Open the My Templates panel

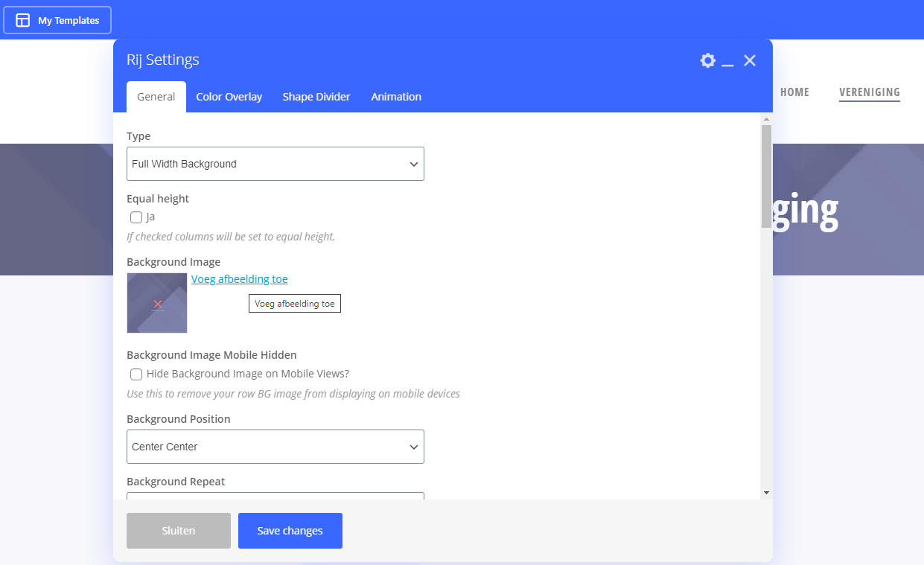point(57,20)
